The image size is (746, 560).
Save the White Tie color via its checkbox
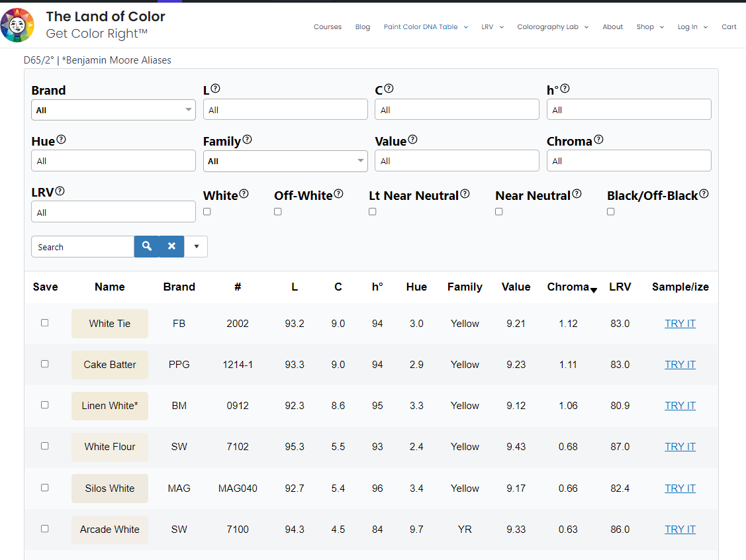[x=44, y=322]
